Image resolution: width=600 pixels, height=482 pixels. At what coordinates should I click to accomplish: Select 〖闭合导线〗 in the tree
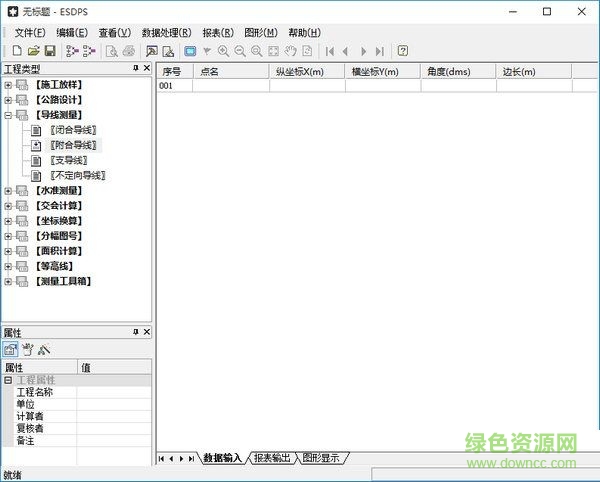[x=73, y=130]
